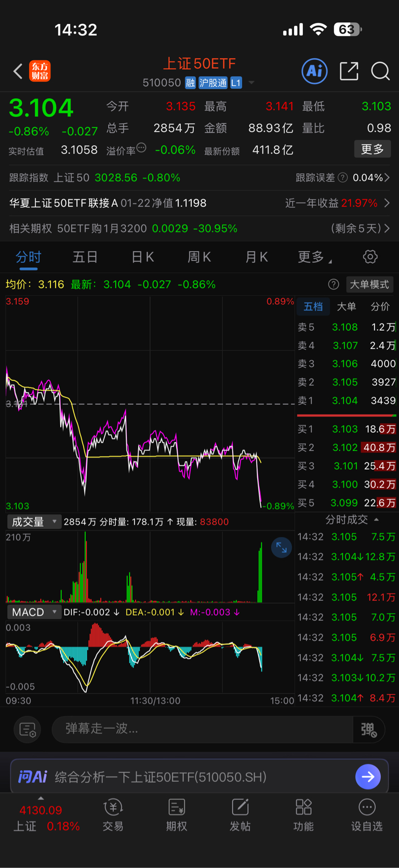Tap the current price 3.104
The width and height of the screenshot is (399, 868).
coord(41,108)
